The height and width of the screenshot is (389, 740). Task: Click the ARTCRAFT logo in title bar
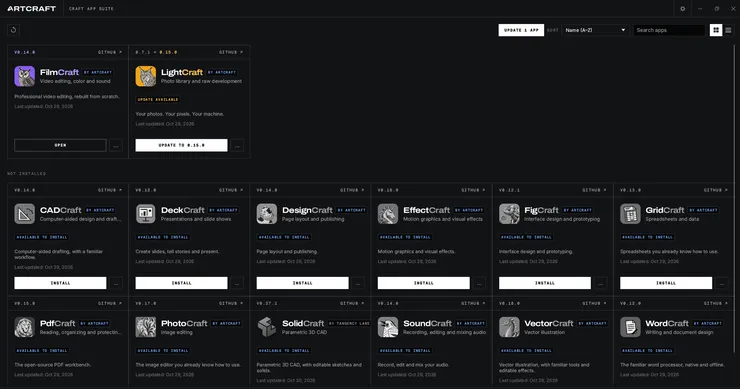(32, 8)
